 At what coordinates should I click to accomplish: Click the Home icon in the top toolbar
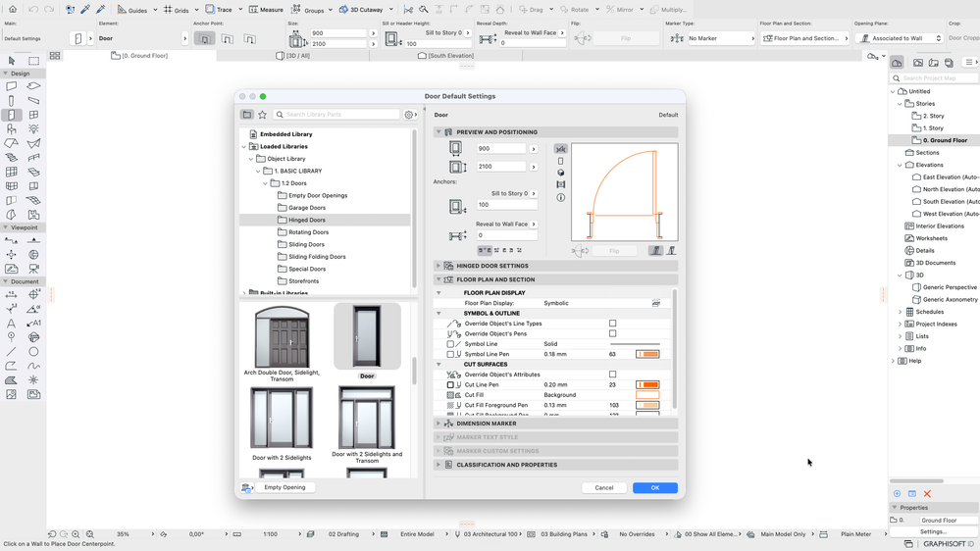(x=13, y=10)
